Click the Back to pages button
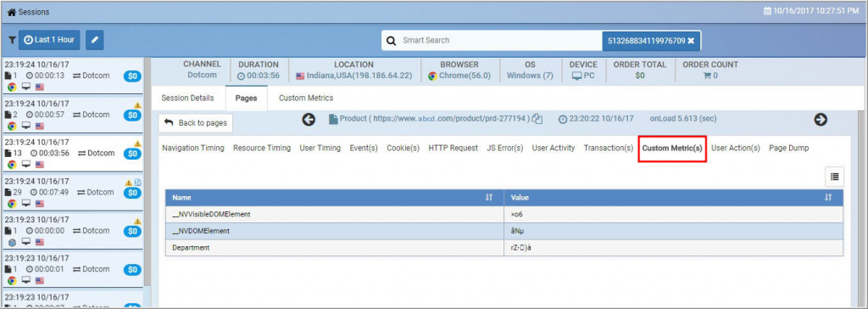The width and height of the screenshot is (868, 309). click(x=196, y=123)
